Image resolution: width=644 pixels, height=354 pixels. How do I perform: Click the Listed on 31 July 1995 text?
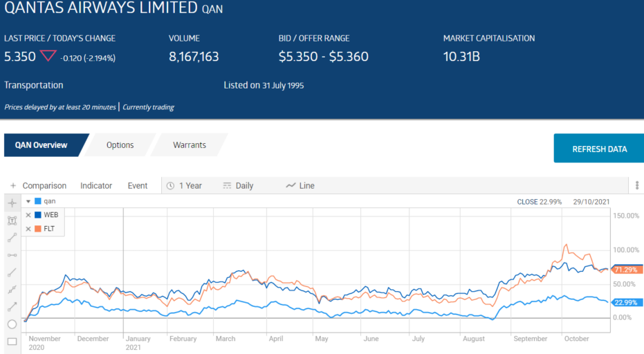pos(264,85)
